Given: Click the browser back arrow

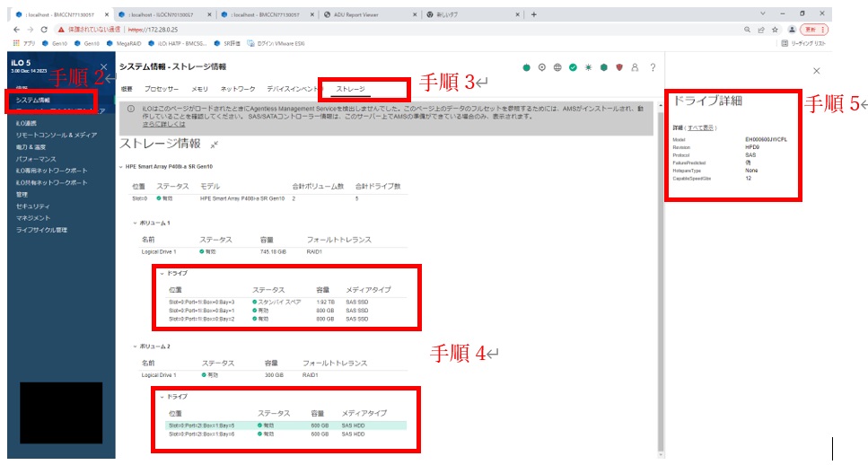Looking at the screenshot, I should tap(17, 30).
